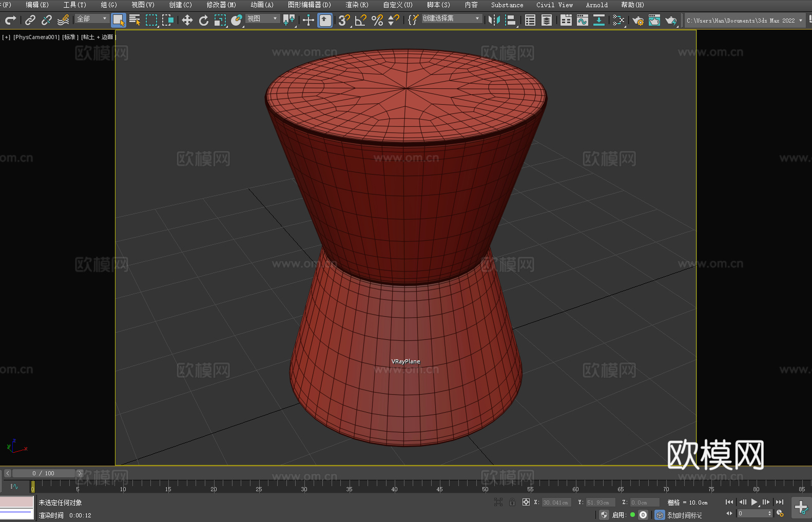Viewport: 812px width, 522px height.
Task: Select the Link objects tool
Action: (30, 20)
